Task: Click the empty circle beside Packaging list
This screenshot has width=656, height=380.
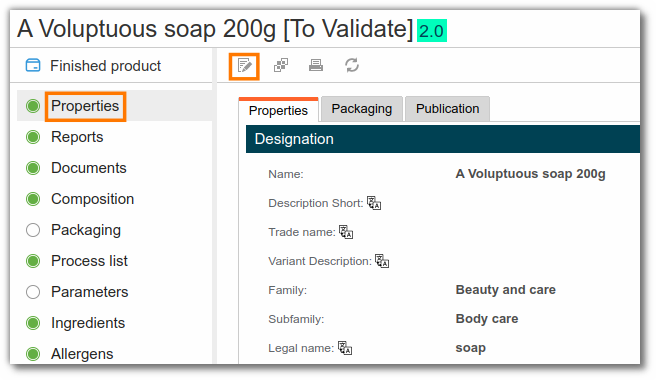Action: coord(33,230)
